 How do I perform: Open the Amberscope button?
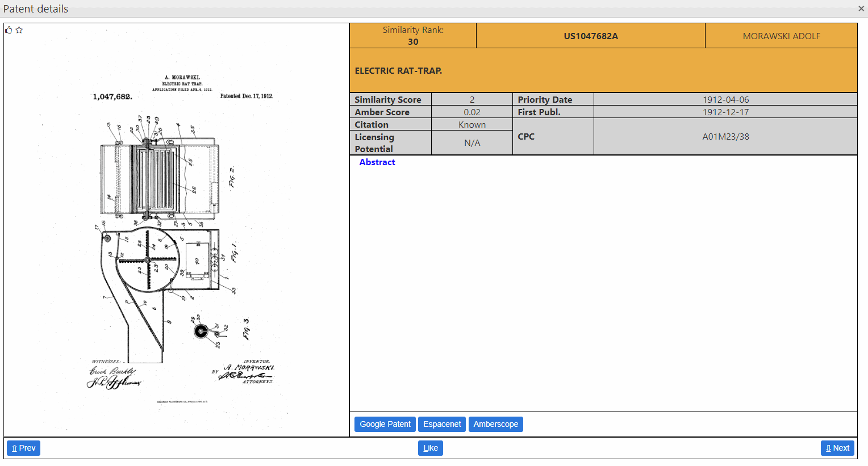496,424
